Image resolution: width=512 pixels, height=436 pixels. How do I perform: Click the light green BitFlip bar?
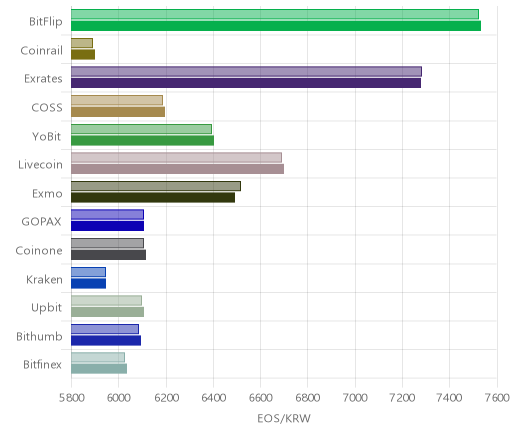click(x=275, y=14)
